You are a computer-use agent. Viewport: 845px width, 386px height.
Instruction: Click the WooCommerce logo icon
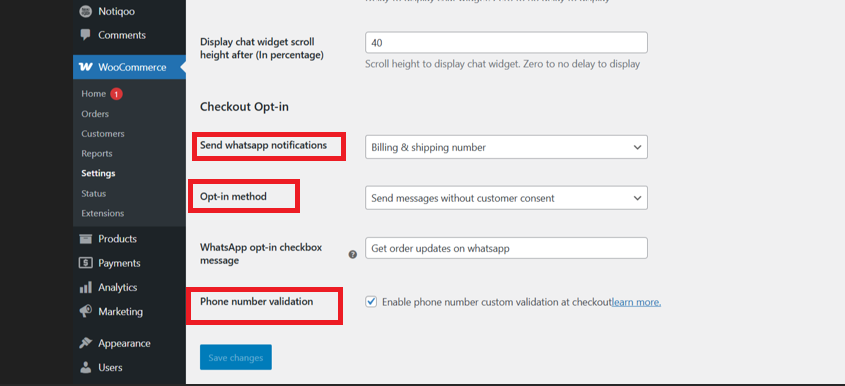click(85, 67)
